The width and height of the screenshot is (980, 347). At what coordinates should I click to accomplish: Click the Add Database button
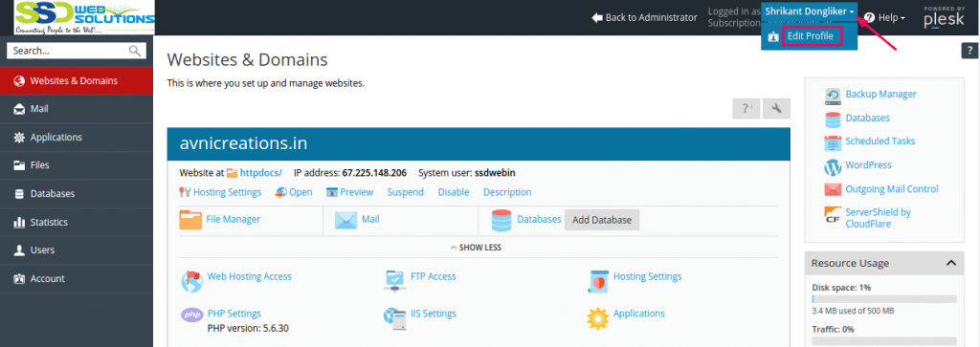pos(602,220)
